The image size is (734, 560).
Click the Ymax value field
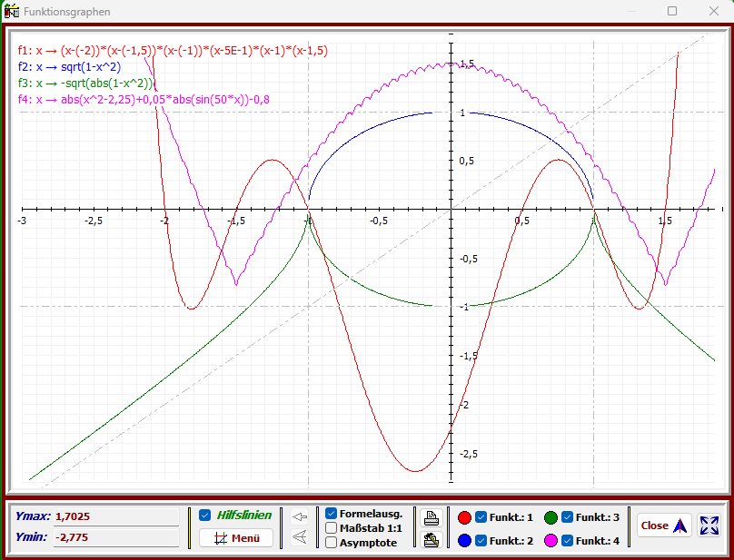pos(116,516)
